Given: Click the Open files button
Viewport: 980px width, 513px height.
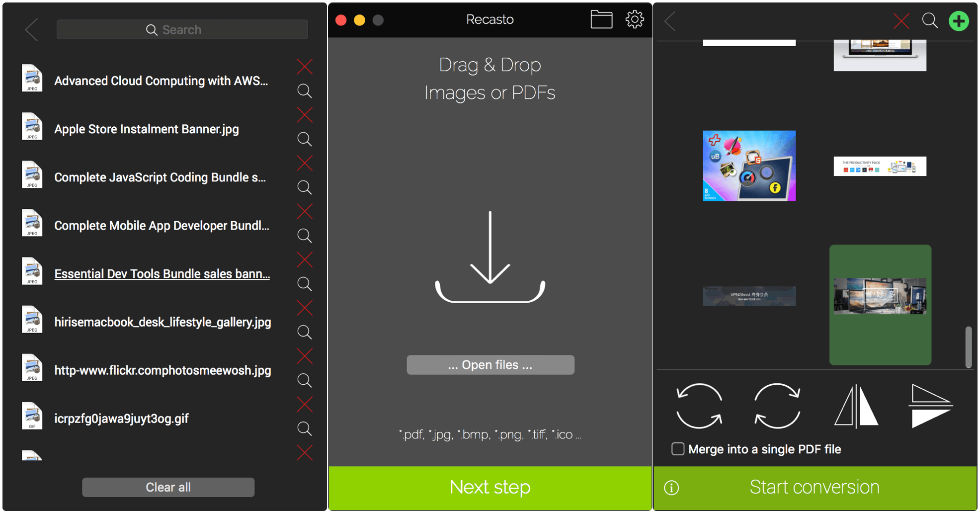Looking at the screenshot, I should pyautogui.click(x=490, y=365).
